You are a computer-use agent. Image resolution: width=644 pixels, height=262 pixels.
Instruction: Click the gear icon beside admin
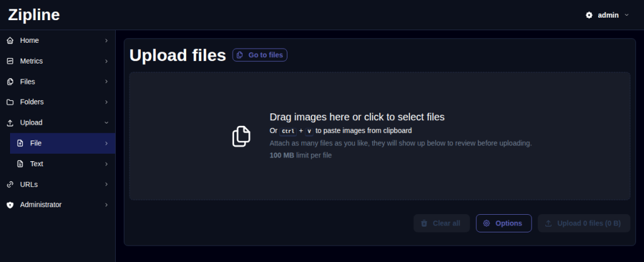pos(589,15)
